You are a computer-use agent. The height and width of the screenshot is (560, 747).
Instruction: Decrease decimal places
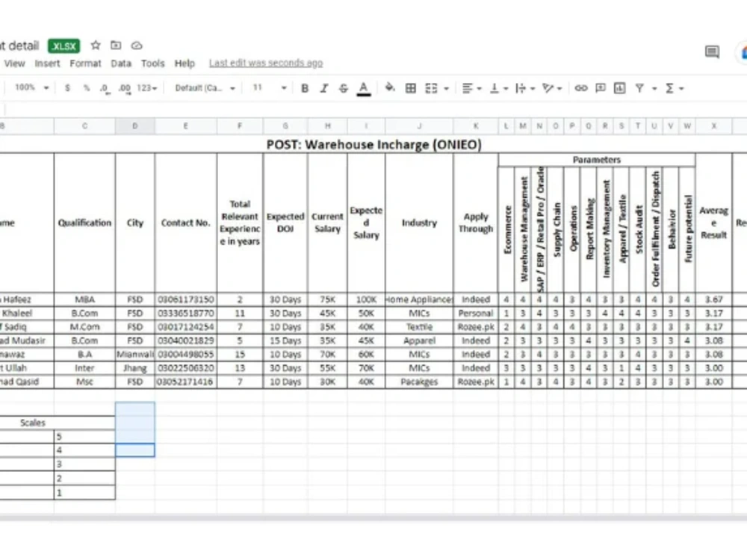105,89
